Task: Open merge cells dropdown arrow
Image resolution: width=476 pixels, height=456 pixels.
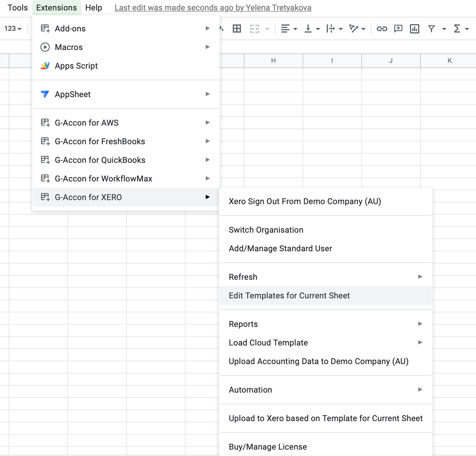Action: click(x=267, y=29)
